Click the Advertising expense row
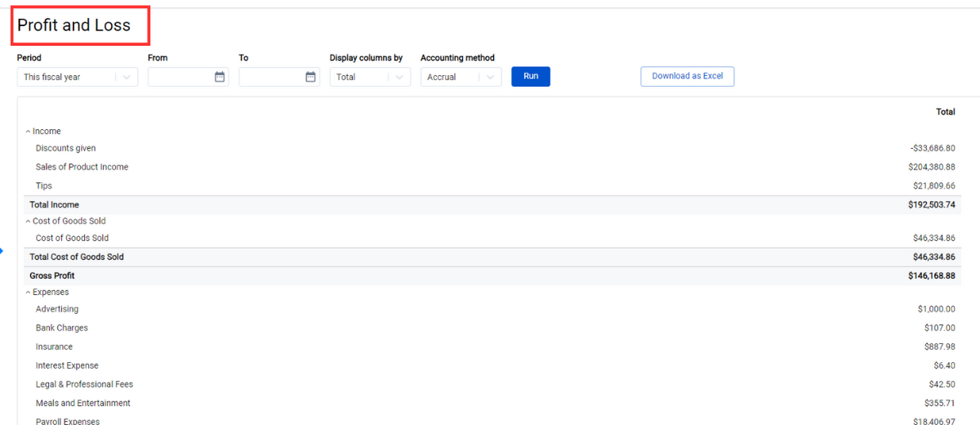 (57, 309)
